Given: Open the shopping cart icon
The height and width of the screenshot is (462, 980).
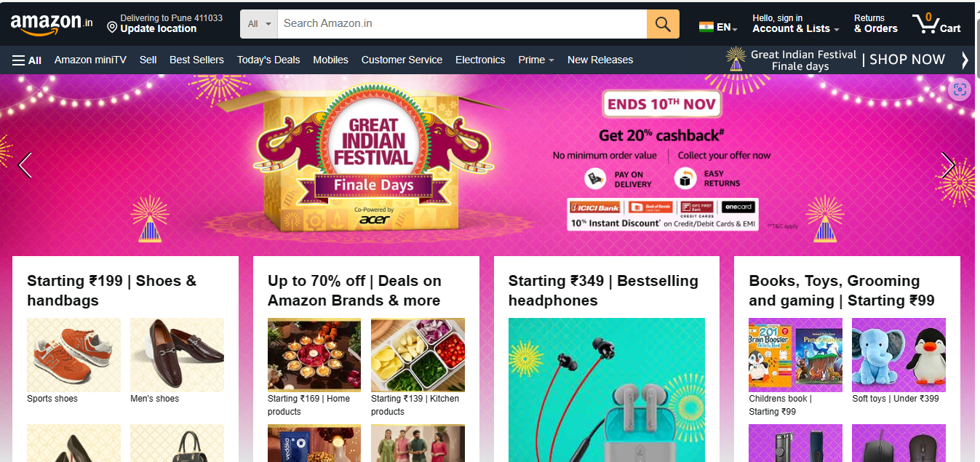Looking at the screenshot, I should (937, 23).
